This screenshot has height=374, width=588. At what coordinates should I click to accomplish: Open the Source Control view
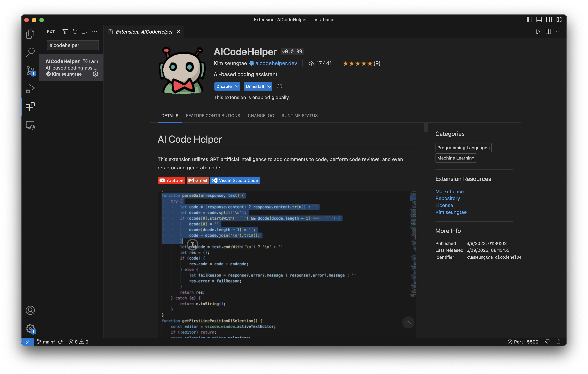30,70
